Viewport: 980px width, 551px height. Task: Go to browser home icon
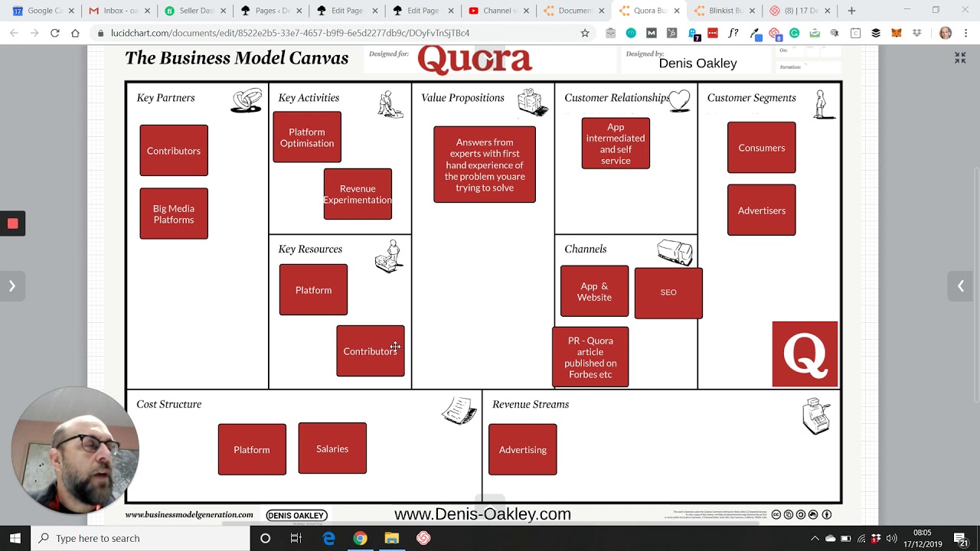coord(75,33)
